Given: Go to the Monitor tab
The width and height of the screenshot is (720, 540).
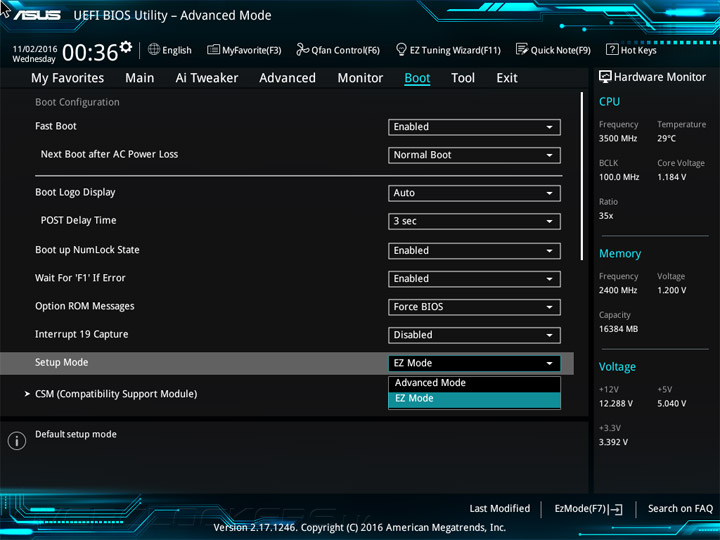Looking at the screenshot, I should pos(360,78).
